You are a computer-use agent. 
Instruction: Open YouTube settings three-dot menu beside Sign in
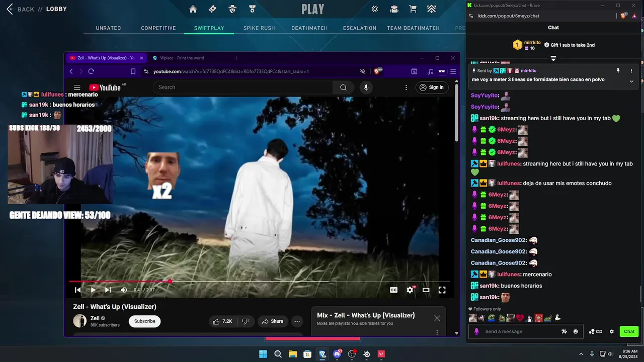406,87
